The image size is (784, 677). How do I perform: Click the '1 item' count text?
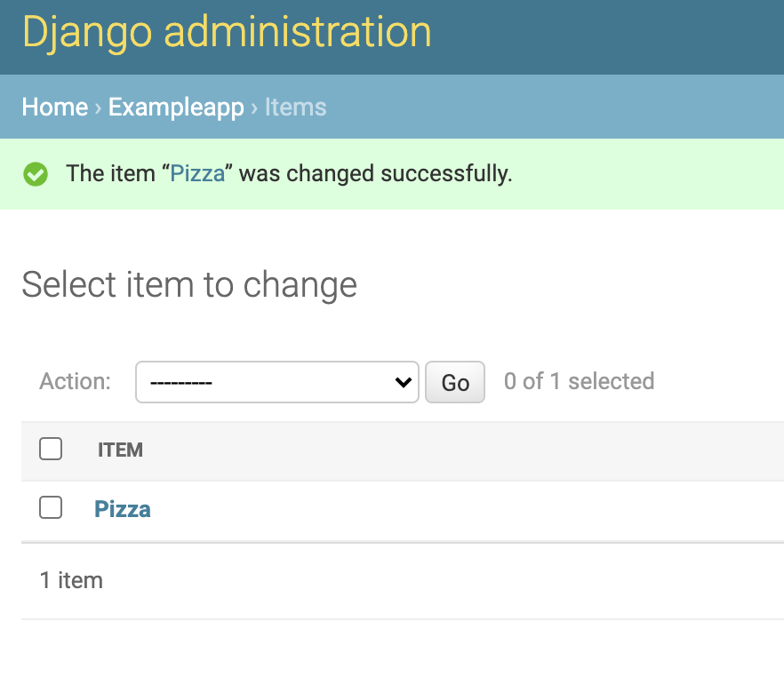click(71, 580)
